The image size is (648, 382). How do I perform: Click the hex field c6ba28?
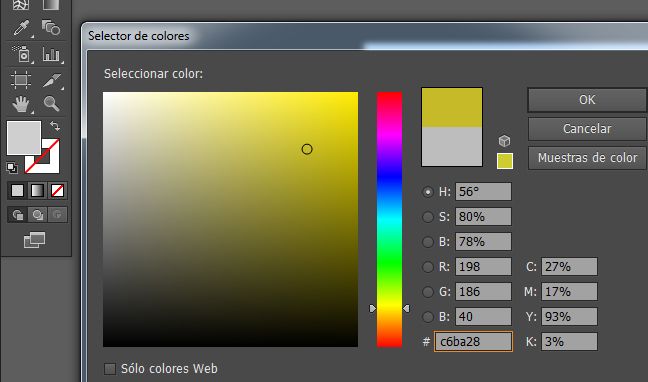[x=473, y=342]
